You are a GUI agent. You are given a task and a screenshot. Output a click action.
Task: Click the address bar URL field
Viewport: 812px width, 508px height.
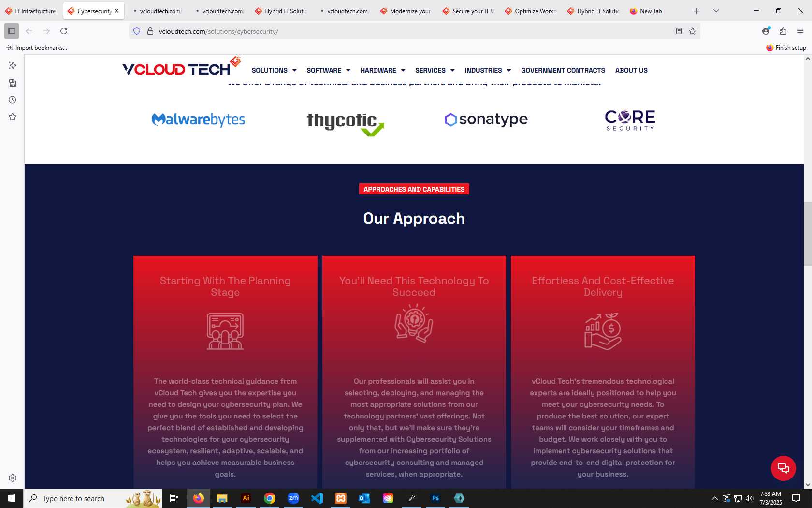pos(414,31)
